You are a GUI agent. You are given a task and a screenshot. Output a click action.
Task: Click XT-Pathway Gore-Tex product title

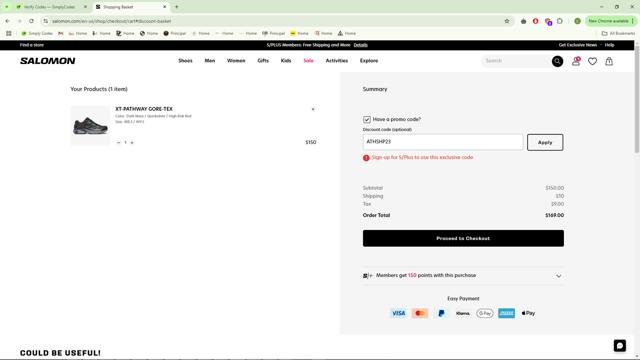click(x=144, y=109)
